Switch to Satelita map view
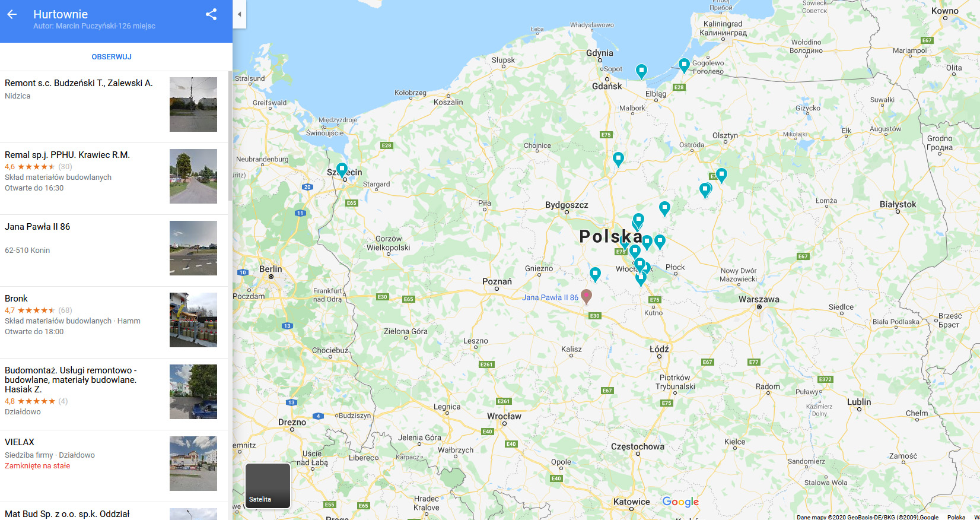980x520 pixels. (268, 486)
